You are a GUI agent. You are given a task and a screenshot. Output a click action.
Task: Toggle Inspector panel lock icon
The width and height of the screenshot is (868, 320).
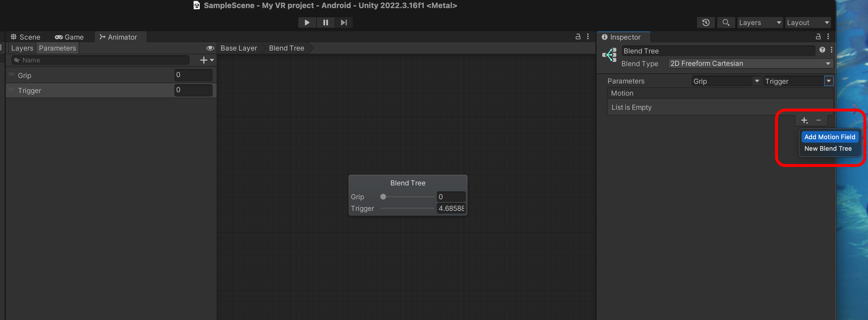pyautogui.click(x=818, y=37)
